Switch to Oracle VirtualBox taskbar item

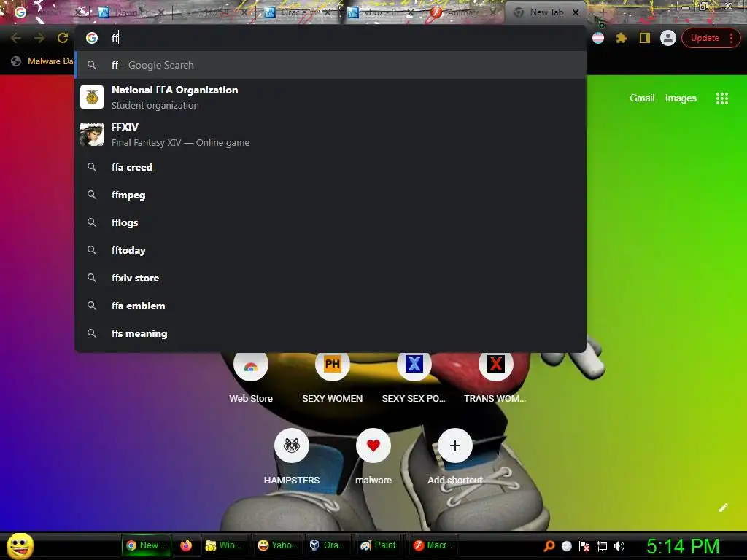click(328, 545)
